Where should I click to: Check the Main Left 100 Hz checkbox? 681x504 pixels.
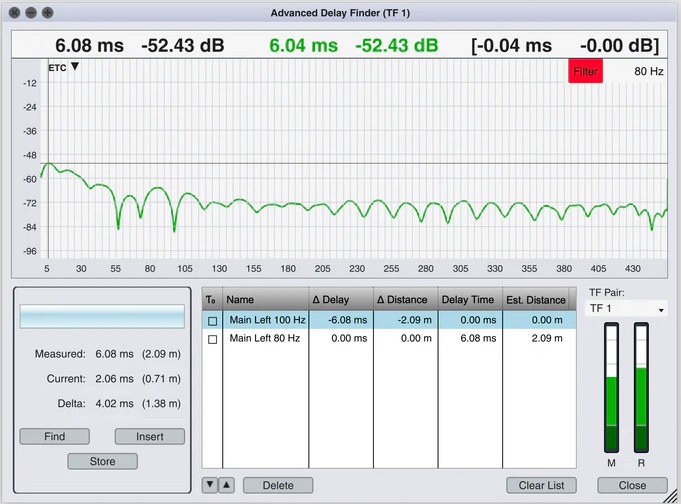[212, 320]
